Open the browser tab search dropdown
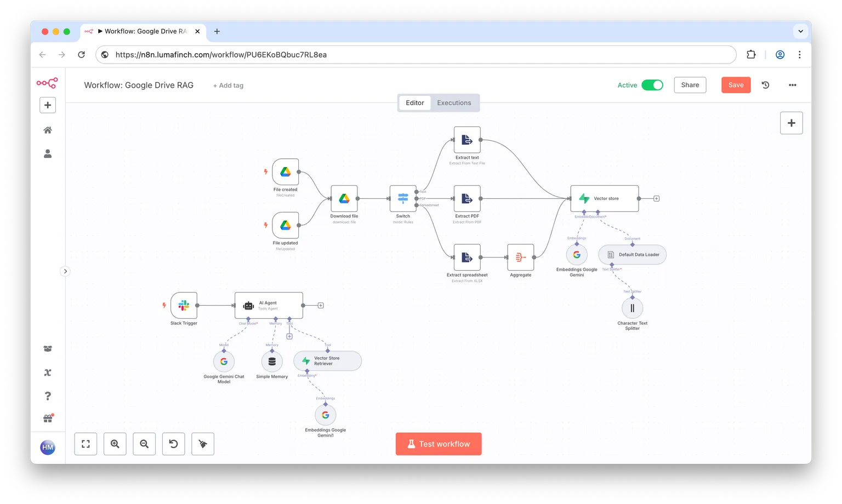This screenshot has height=504, width=842. click(x=800, y=31)
